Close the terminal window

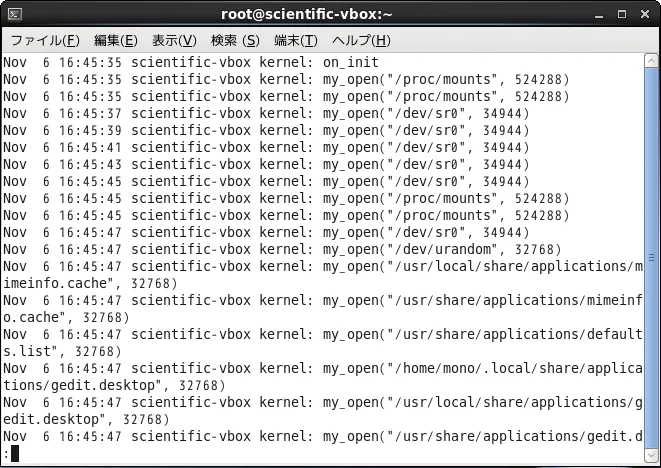pyautogui.click(x=644, y=13)
